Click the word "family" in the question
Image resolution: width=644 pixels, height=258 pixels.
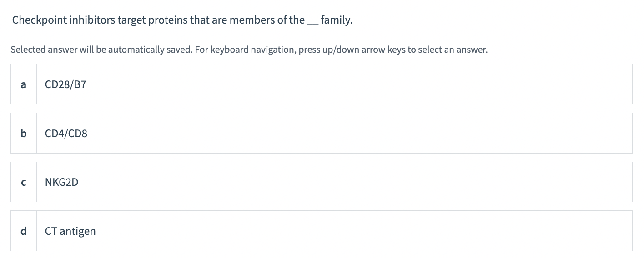click(335, 20)
